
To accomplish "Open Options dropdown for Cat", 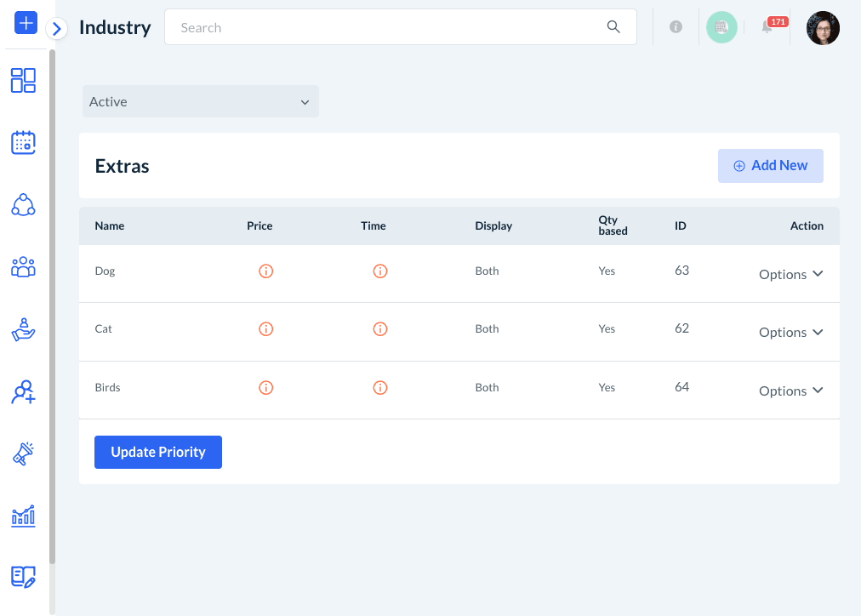I will (x=790, y=332).
